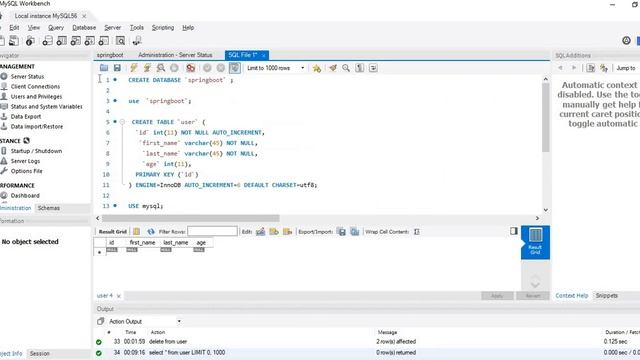
Task: Open the View menu
Action: point(34,27)
